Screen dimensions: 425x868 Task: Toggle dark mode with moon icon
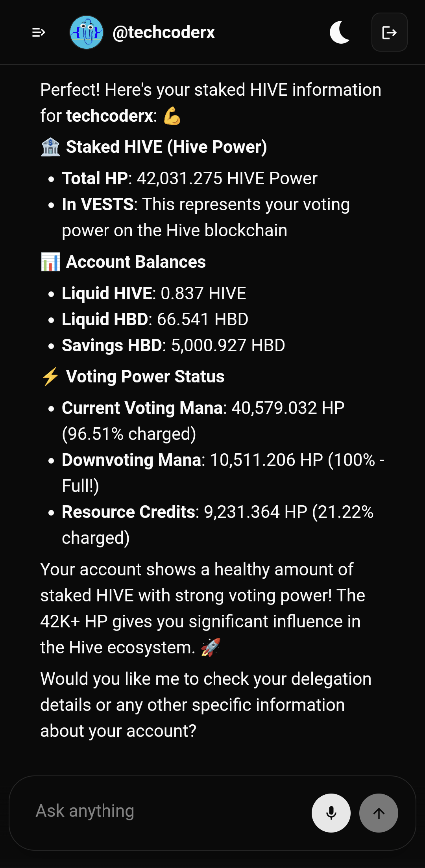tap(340, 32)
